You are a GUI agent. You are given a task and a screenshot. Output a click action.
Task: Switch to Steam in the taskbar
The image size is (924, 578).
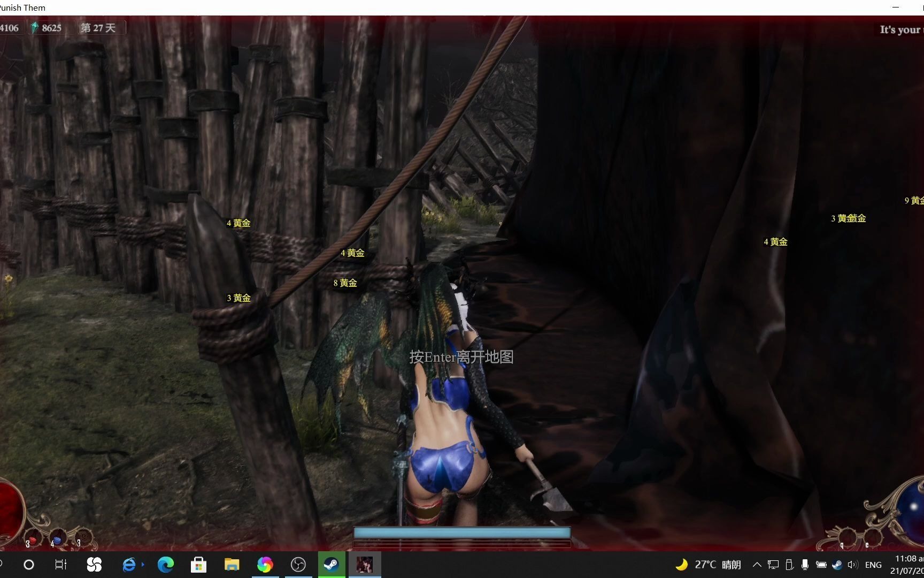tap(331, 565)
